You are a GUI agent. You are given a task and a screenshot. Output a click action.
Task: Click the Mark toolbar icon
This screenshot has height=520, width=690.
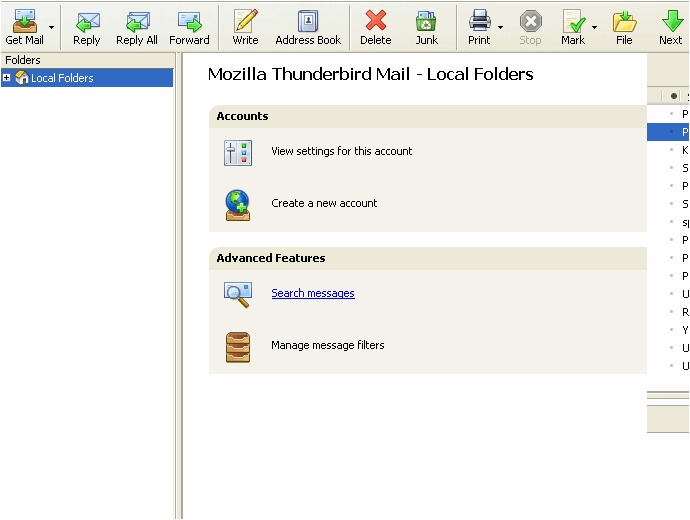573,21
